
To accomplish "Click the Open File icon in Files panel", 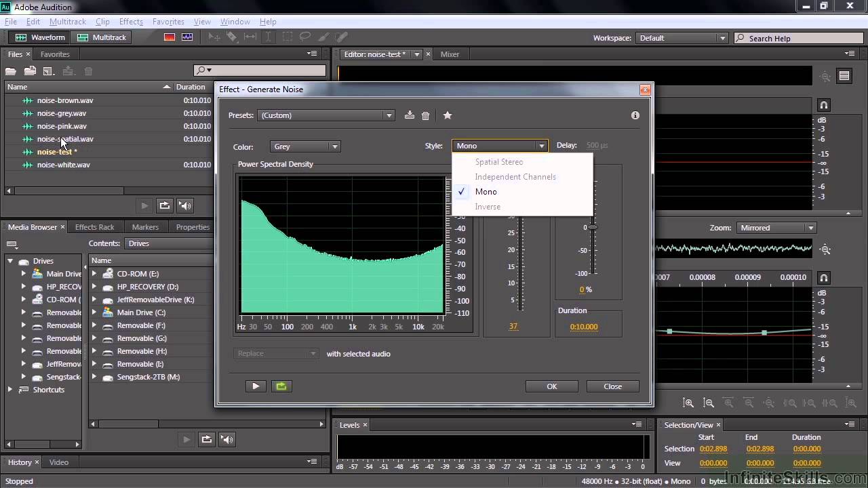I will tap(11, 70).
